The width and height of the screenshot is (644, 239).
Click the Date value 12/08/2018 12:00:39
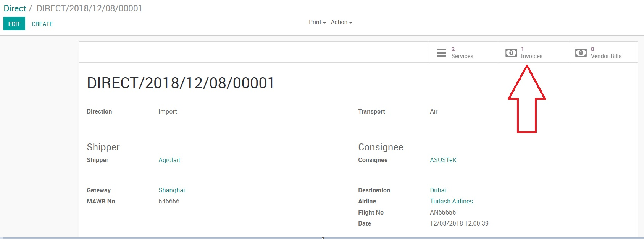click(x=459, y=223)
